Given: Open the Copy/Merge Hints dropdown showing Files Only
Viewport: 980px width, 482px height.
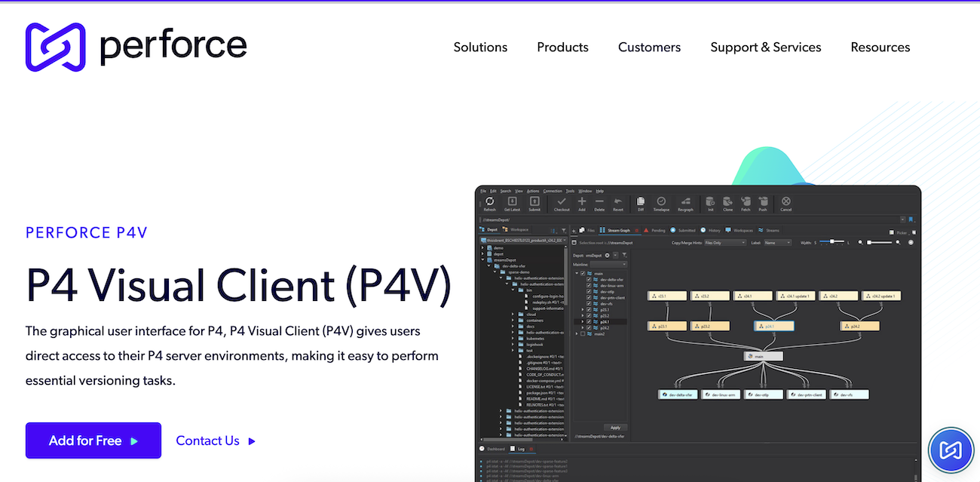Looking at the screenshot, I should coord(724,243).
